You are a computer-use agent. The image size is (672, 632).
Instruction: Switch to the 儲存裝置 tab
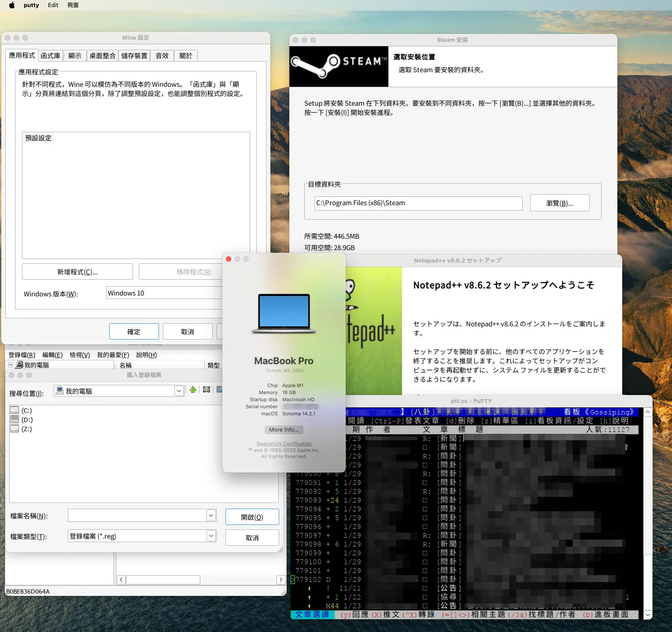pos(134,55)
